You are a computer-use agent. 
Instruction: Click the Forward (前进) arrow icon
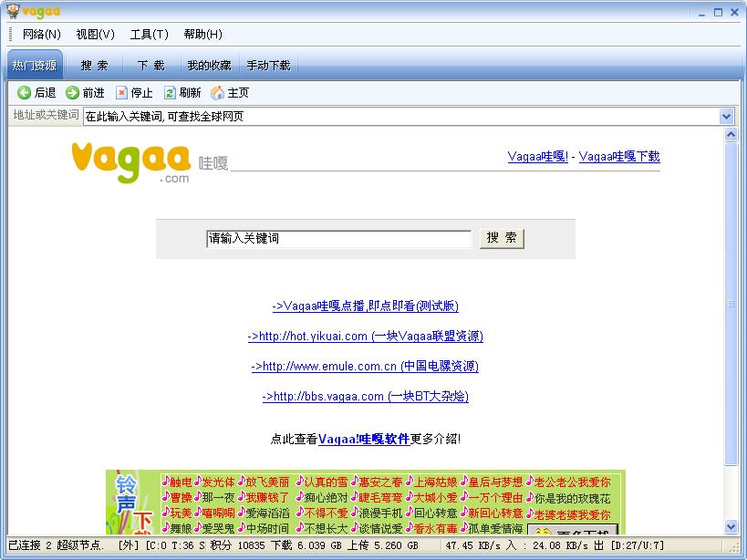72,93
